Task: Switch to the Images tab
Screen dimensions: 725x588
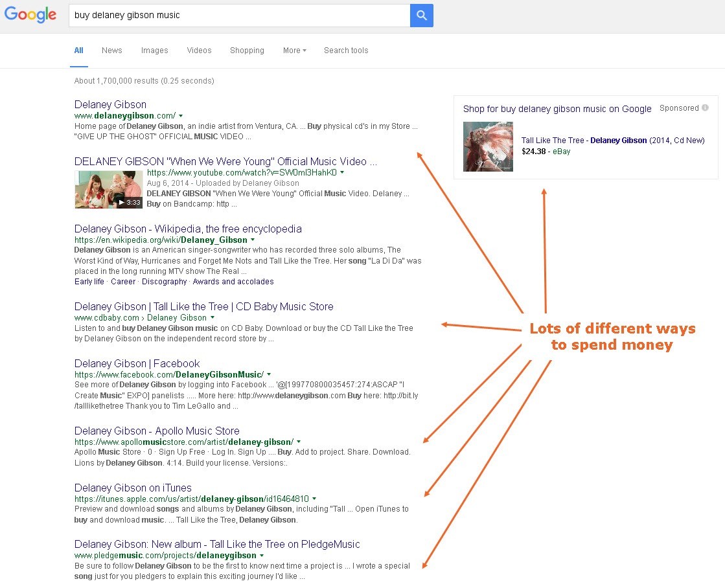Action: click(154, 51)
